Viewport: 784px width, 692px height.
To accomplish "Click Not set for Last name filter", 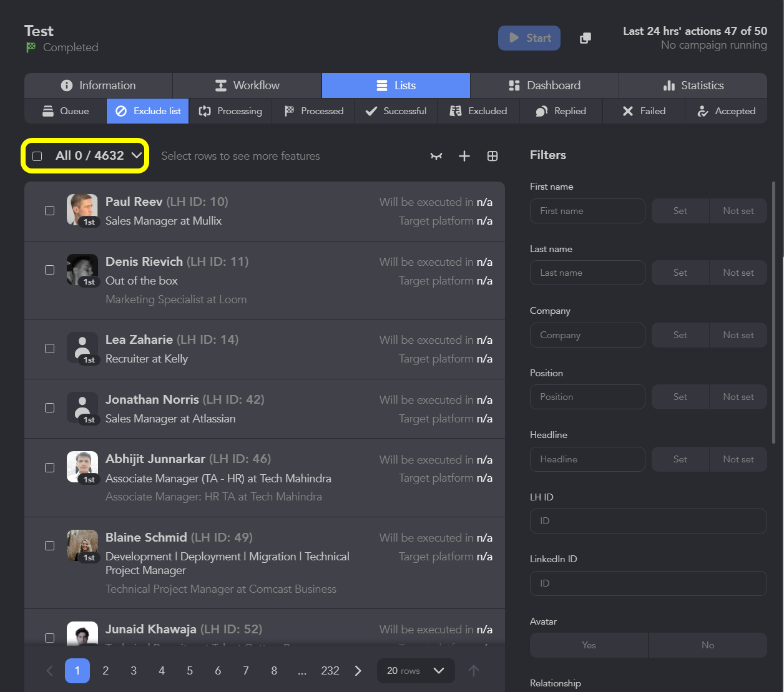I will (x=738, y=273).
